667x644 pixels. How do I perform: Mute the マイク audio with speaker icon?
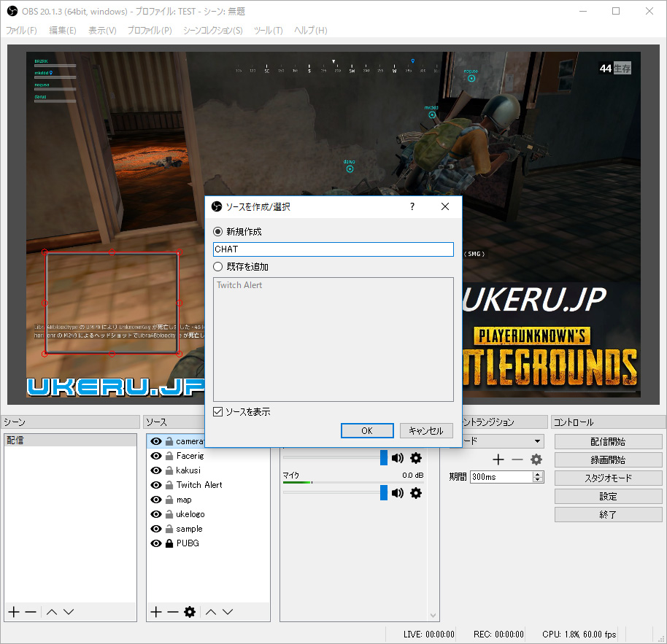coord(398,493)
